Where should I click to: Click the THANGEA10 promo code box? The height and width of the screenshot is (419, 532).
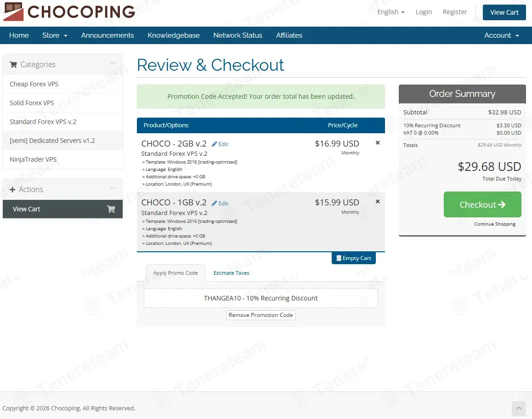[260, 298]
